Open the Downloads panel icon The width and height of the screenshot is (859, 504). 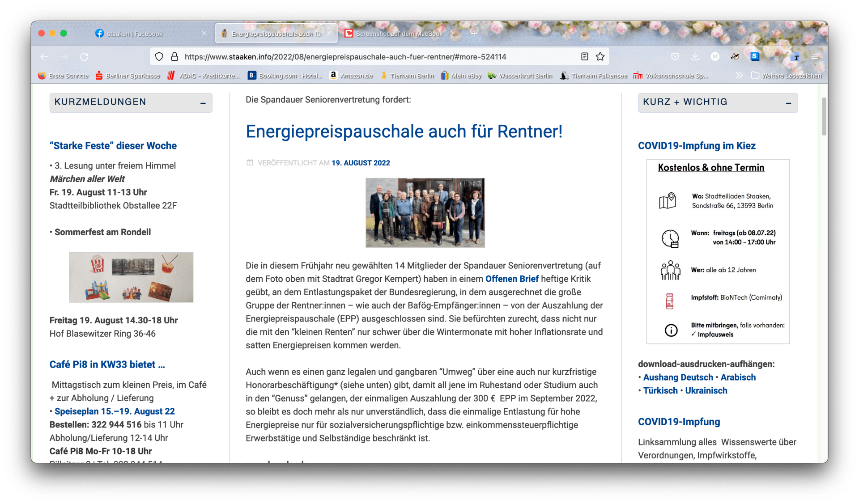(x=695, y=57)
